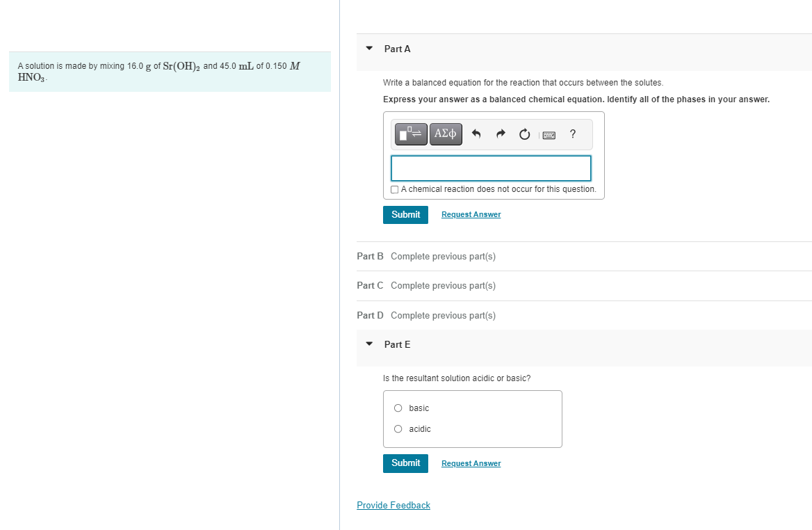Image resolution: width=812 pixels, height=530 pixels.
Task: Open the chemical formula template icon
Action: [x=410, y=134]
